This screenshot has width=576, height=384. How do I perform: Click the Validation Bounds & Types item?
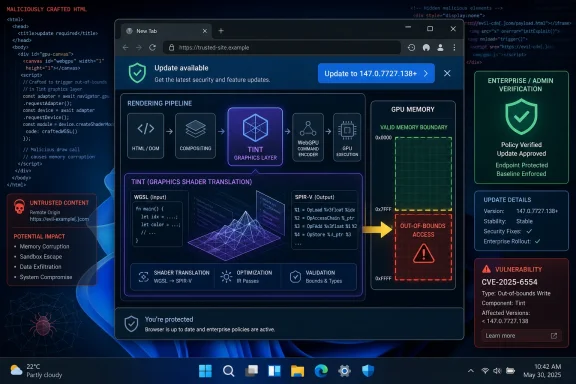(x=318, y=277)
